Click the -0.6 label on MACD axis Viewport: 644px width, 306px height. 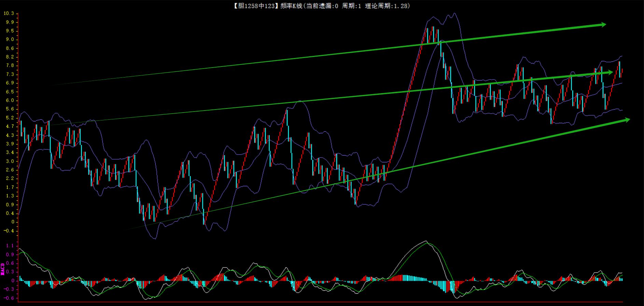(9, 298)
